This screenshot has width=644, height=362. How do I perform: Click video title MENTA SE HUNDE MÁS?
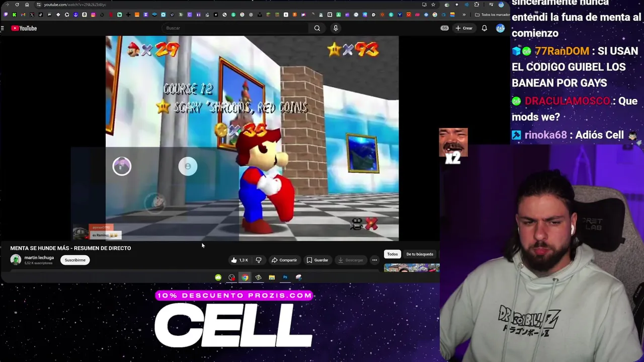(70, 248)
